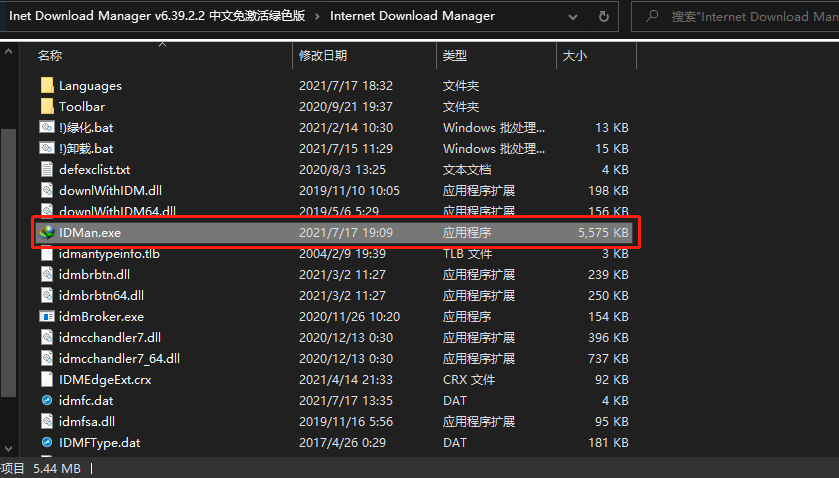Image resolution: width=839 pixels, height=478 pixels.
Task: Sort files by the 类型 column header
Action: click(455, 55)
